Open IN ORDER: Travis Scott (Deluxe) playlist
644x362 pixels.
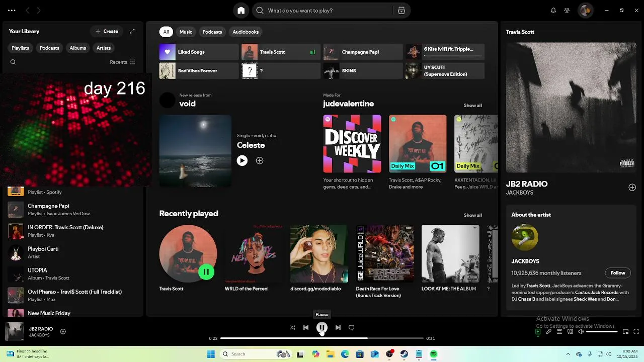pyautogui.click(x=73, y=231)
